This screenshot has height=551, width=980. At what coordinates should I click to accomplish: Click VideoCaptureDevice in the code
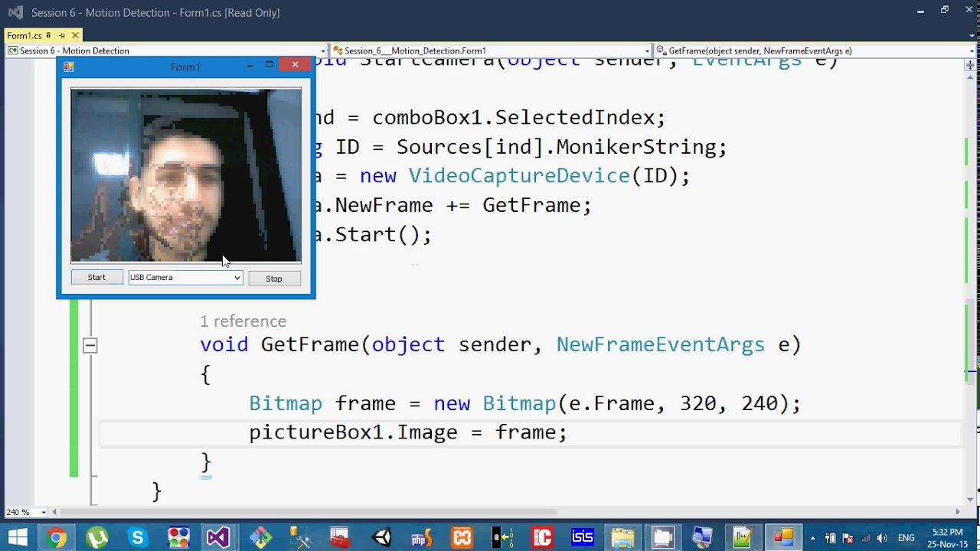point(519,176)
